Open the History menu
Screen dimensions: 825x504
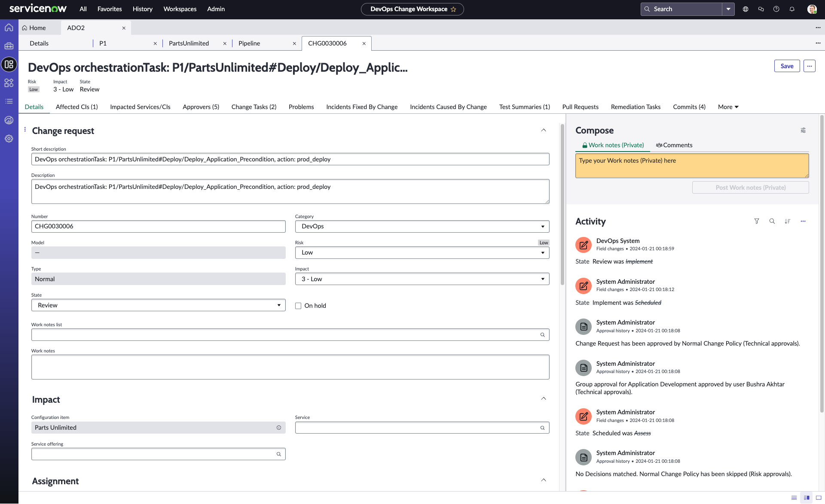(143, 9)
